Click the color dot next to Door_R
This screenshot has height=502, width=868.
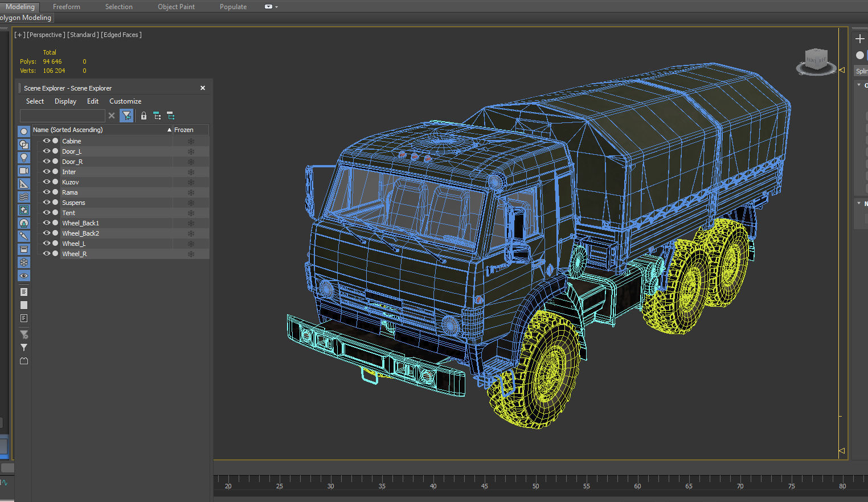tap(55, 161)
